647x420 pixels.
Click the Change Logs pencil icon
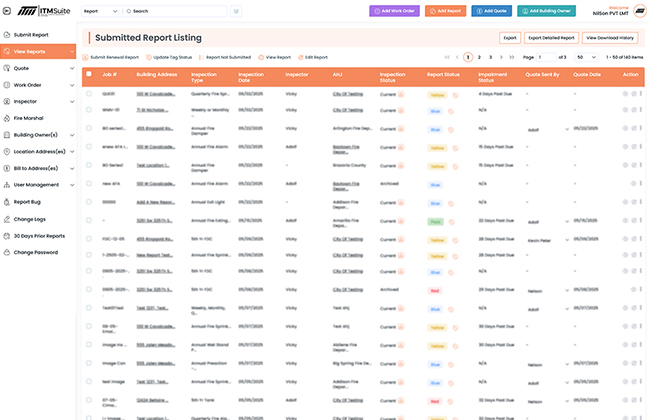tap(7, 219)
